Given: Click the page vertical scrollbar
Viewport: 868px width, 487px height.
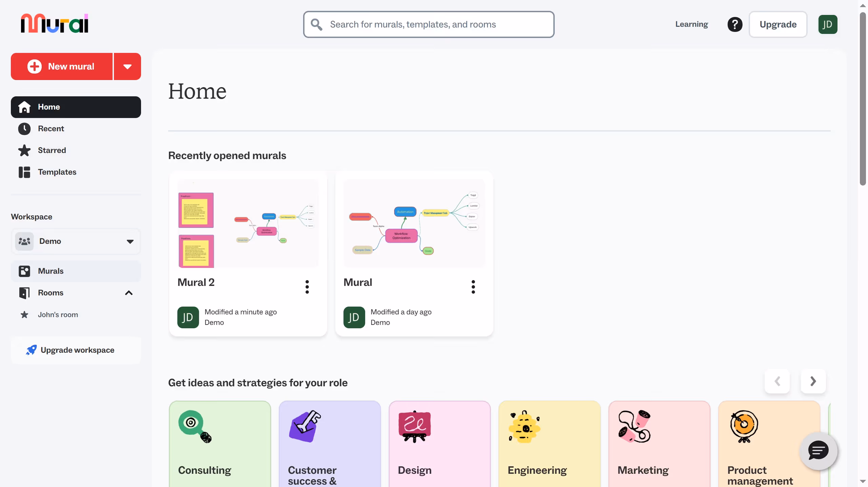Looking at the screenshot, I should coord(863,99).
